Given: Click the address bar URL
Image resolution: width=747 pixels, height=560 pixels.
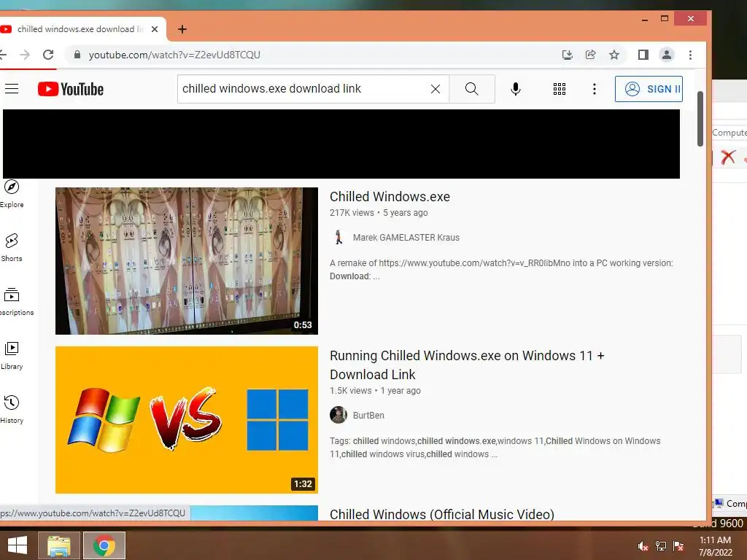Looking at the screenshot, I should pyautogui.click(x=174, y=55).
